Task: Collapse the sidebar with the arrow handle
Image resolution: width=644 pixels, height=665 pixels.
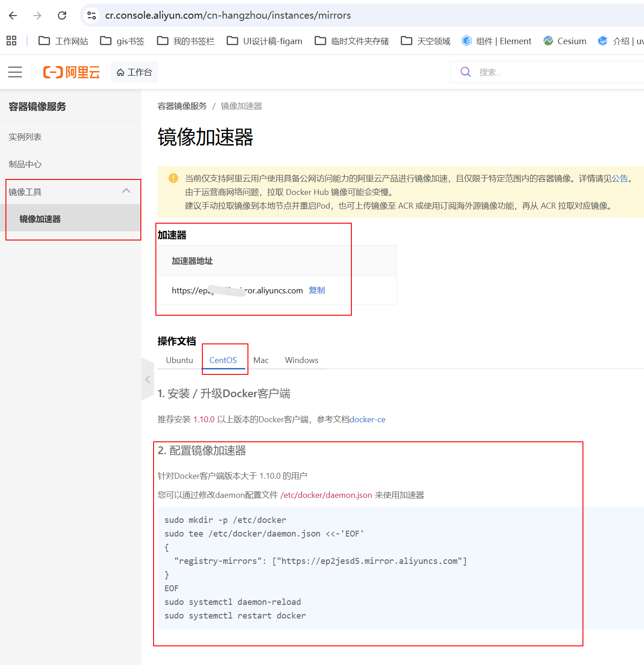Action: [x=148, y=379]
